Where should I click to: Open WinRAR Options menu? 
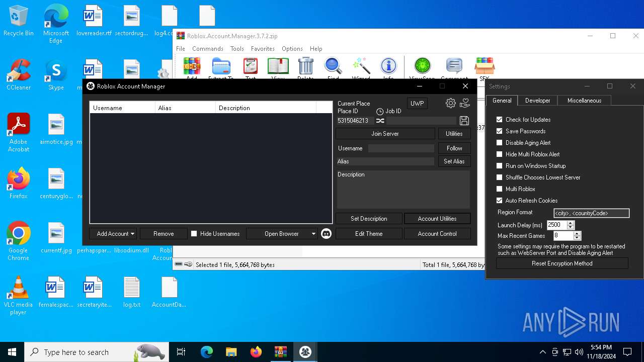pyautogui.click(x=292, y=49)
